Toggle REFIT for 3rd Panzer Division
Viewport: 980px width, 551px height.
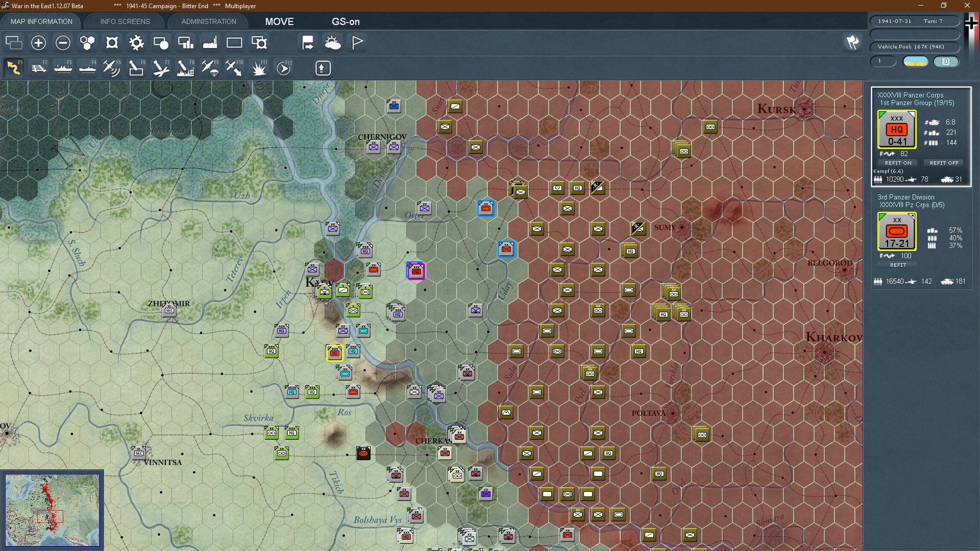pos(898,265)
